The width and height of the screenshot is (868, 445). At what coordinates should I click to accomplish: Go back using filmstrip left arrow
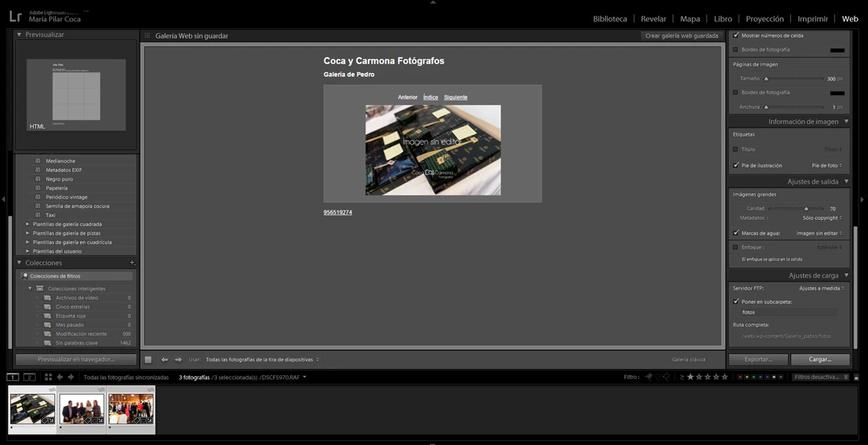60,378
